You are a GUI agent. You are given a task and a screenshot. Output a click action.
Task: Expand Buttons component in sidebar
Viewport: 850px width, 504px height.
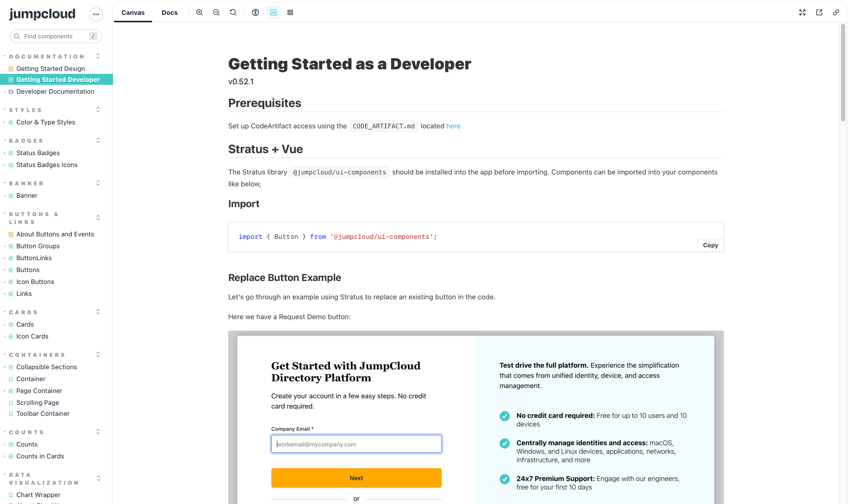[x=28, y=270]
